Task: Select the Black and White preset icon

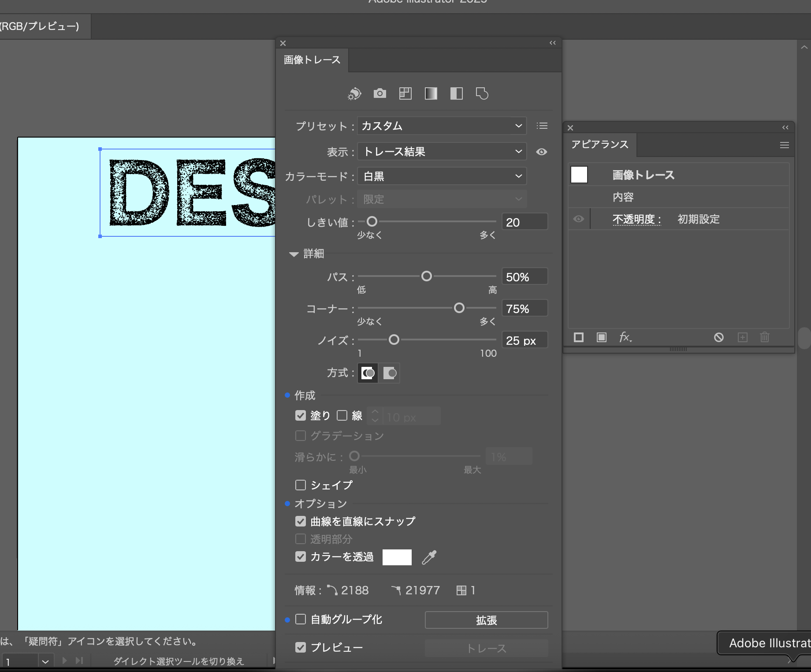Action: [x=456, y=93]
